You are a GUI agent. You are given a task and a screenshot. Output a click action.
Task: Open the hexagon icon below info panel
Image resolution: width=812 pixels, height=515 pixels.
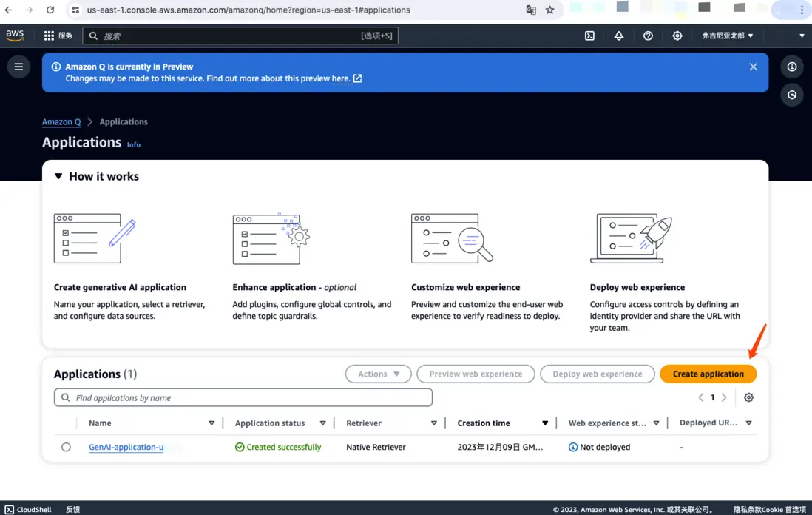[792, 95]
